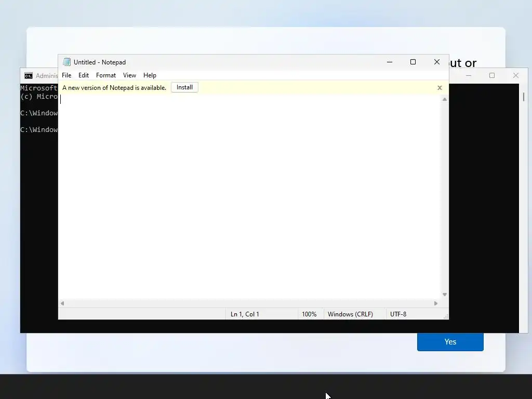The width and height of the screenshot is (532, 399).
Task: Maximize the Command Prompt window
Action: (492, 75)
